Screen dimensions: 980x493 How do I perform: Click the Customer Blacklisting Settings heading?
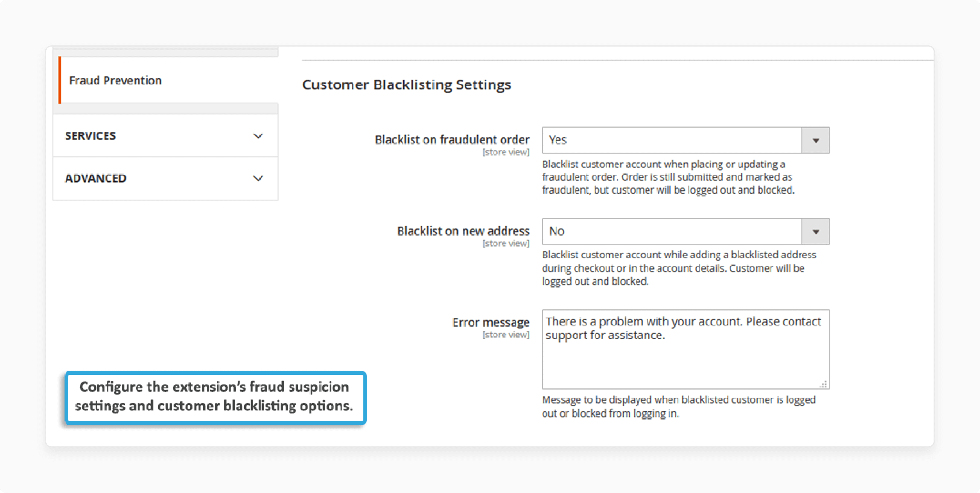coord(407,85)
